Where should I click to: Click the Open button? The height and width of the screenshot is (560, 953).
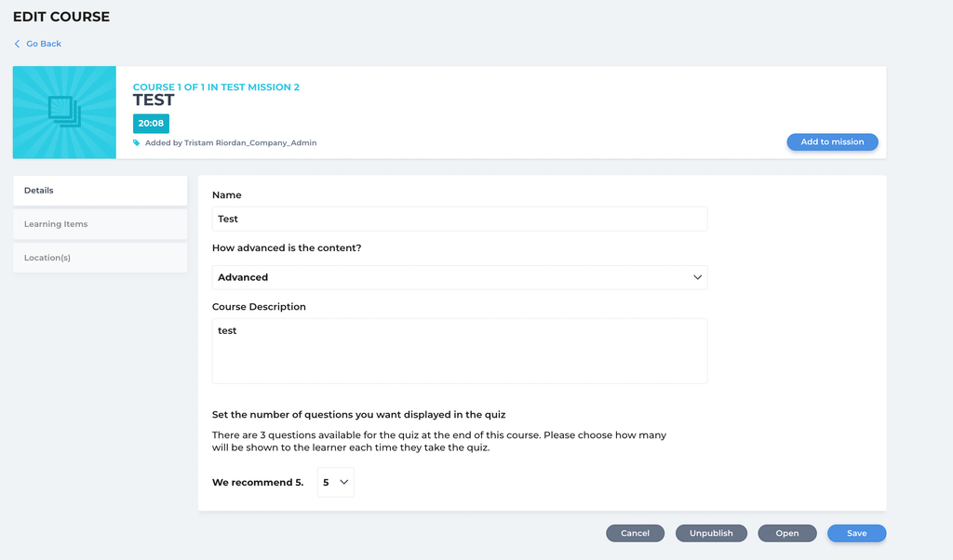[x=787, y=533]
